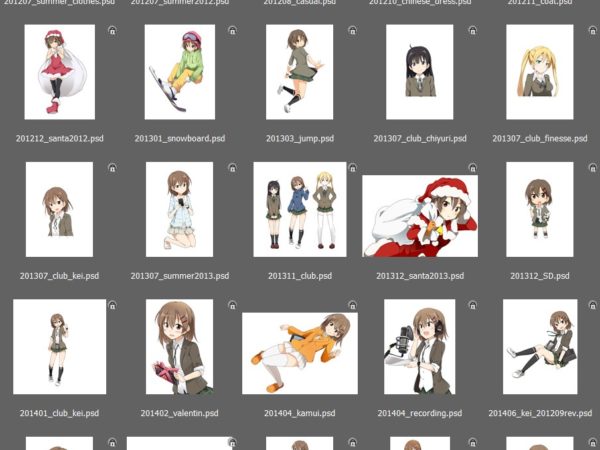600x450 pixels.
Task: Click the file name 201311_club.psd
Action: tap(300, 276)
